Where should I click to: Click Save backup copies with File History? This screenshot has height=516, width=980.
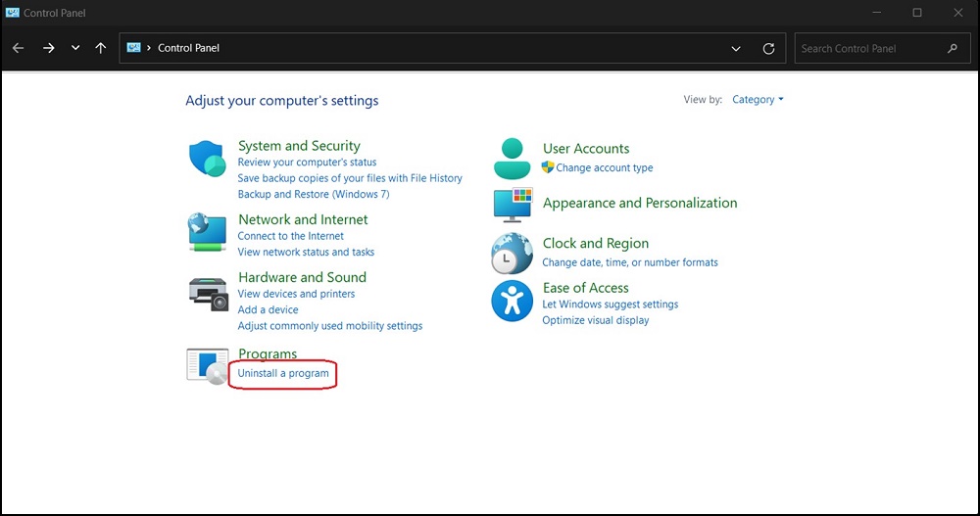[x=350, y=178]
